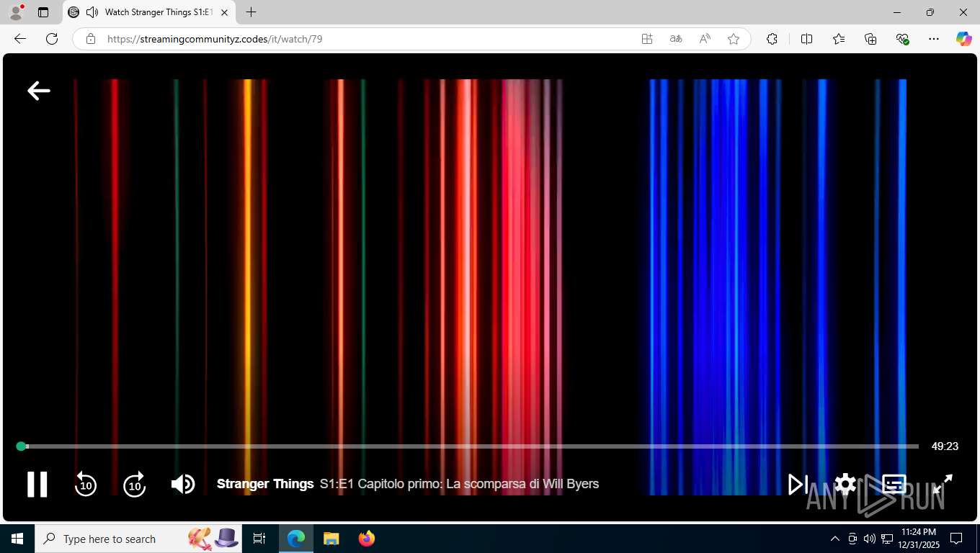
Task: Mute the tab via speaker icon
Action: [92, 12]
